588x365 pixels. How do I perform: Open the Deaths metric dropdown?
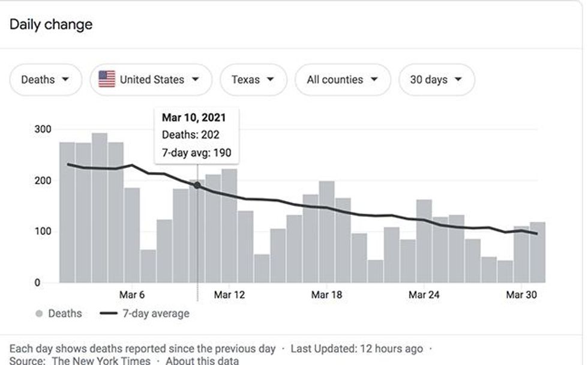coord(45,80)
